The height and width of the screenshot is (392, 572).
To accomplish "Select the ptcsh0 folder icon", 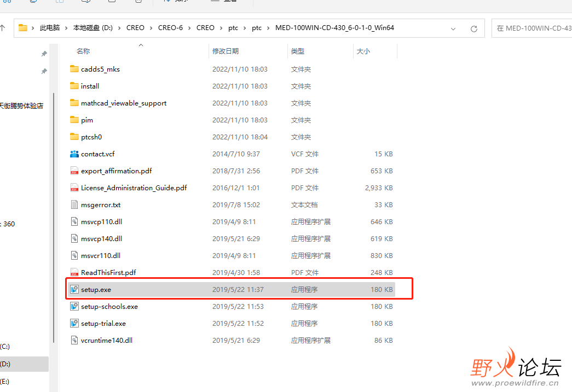I will [74, 137].
